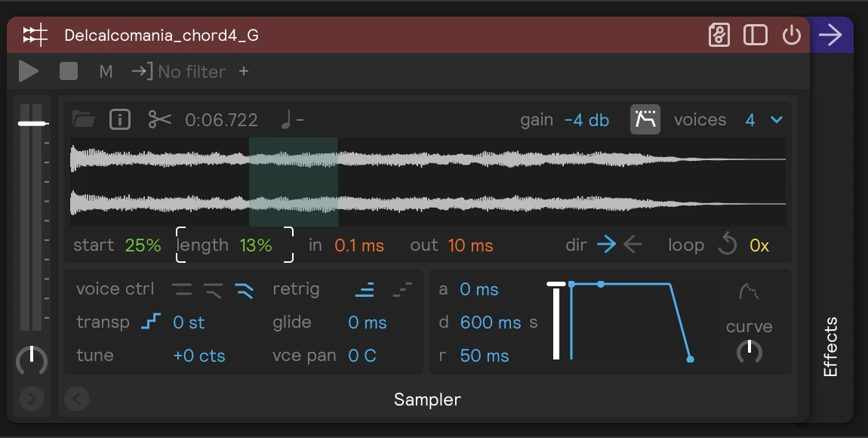This screenshot has height=438, width=868.
Task: Click the envelope release end point
Action: (691, 359)
